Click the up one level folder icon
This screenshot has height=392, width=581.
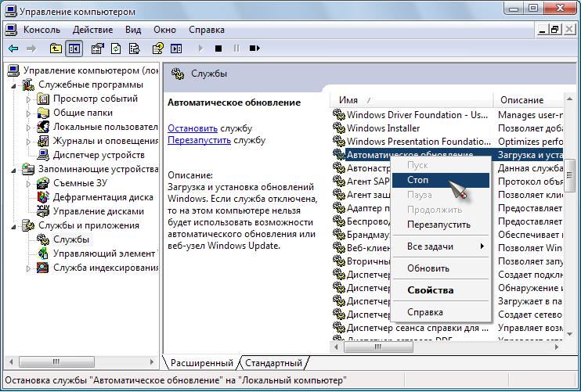point(56,49)
